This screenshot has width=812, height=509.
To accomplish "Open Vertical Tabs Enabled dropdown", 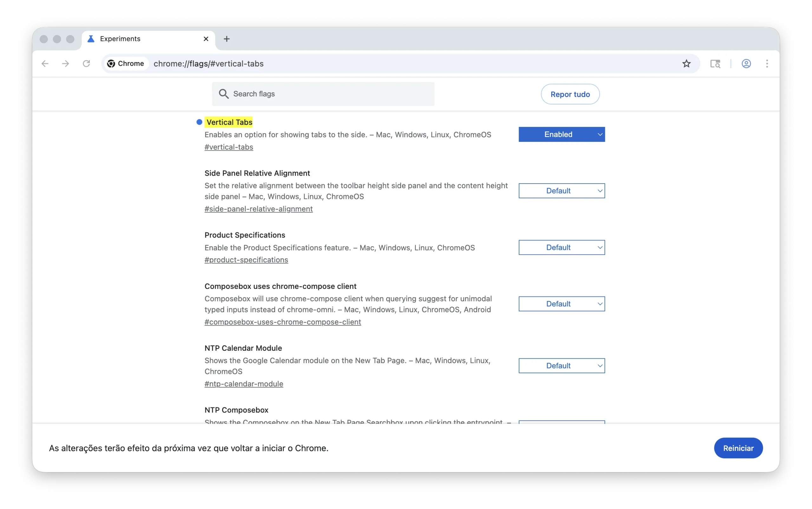I will pyautogui.click(x=561, y=134).
